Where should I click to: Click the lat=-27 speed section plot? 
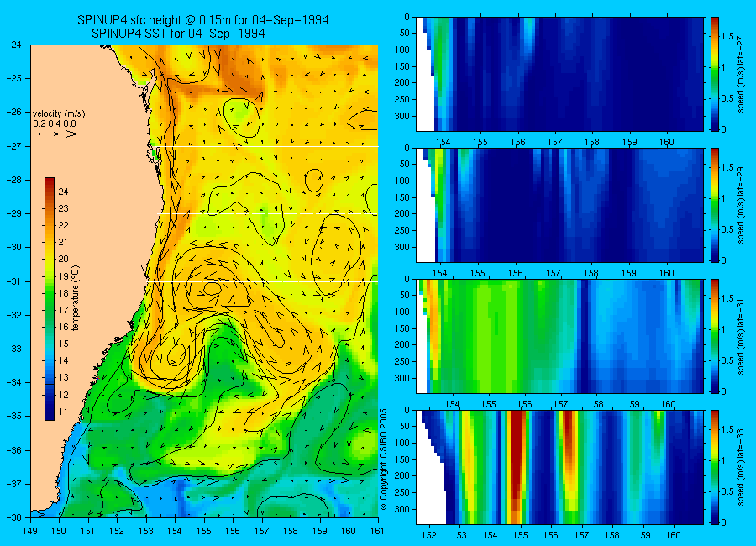tap(559, 74)
